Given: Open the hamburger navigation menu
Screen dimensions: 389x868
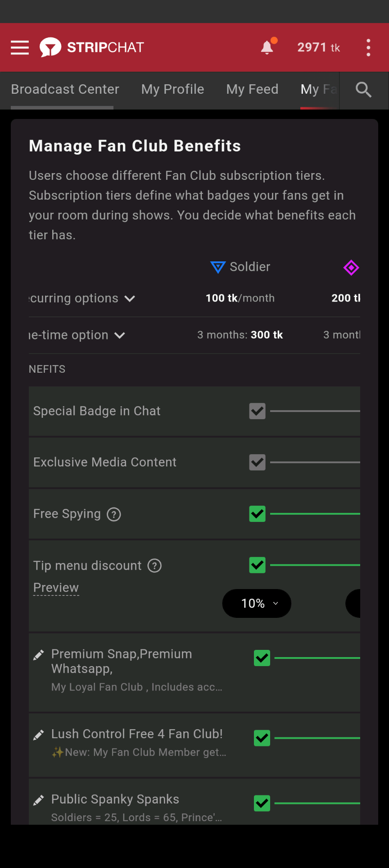Looking at the screenshot, I should click(20, 47).
